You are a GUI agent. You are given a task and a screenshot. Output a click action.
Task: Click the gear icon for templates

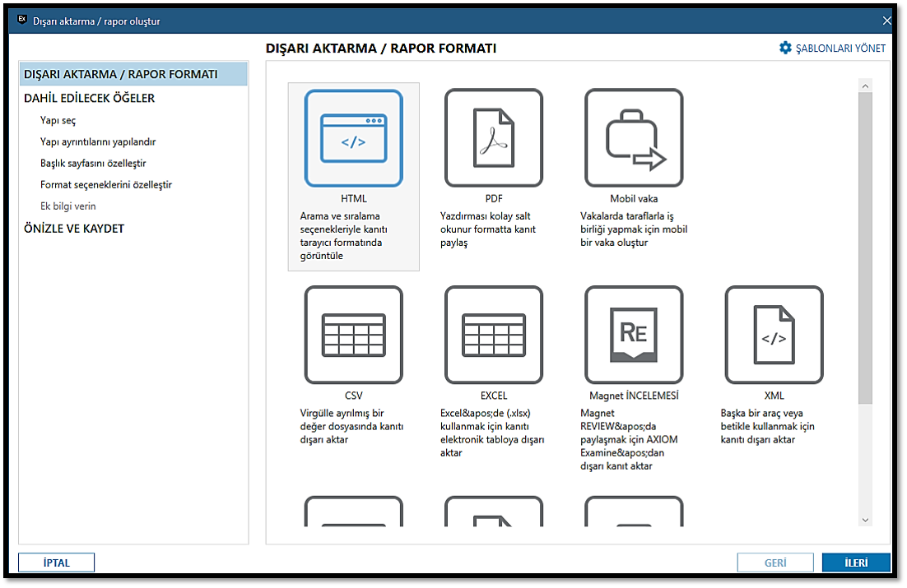(x=785, y=48)
